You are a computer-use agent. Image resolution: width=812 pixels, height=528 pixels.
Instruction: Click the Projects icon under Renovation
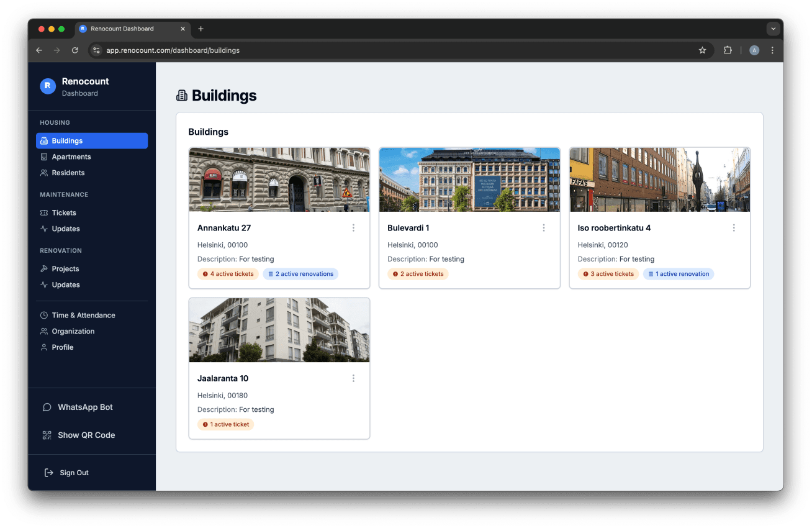43,268
